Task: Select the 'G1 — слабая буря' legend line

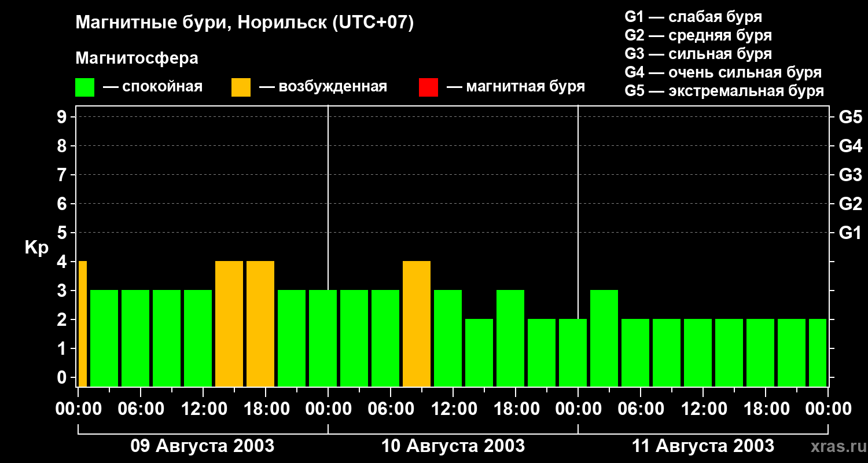Action: (693, 17)
